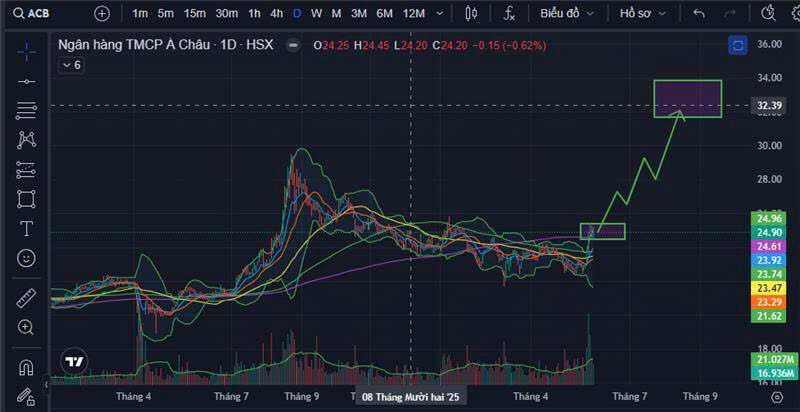Select the text annotation tool

click(26, 229)
